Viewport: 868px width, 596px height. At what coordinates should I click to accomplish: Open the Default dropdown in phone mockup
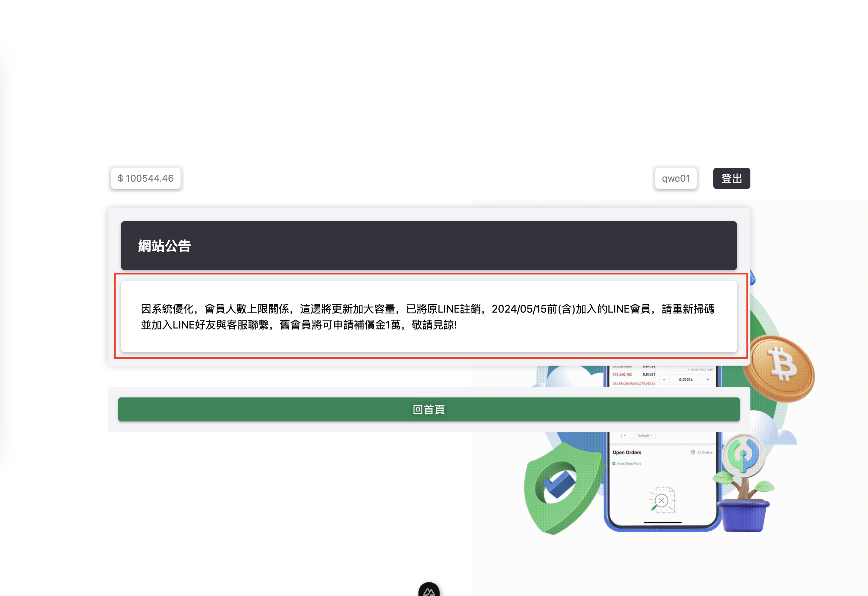[x=645, y=435]
